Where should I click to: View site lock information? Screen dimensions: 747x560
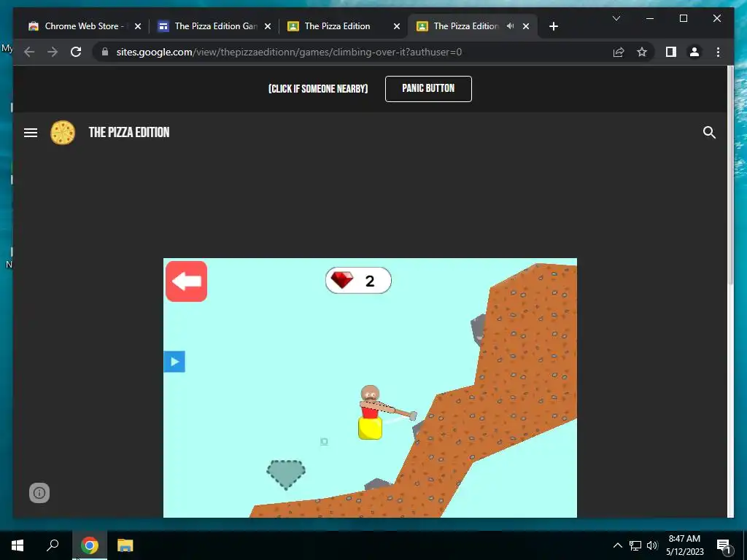click(105, 52)
